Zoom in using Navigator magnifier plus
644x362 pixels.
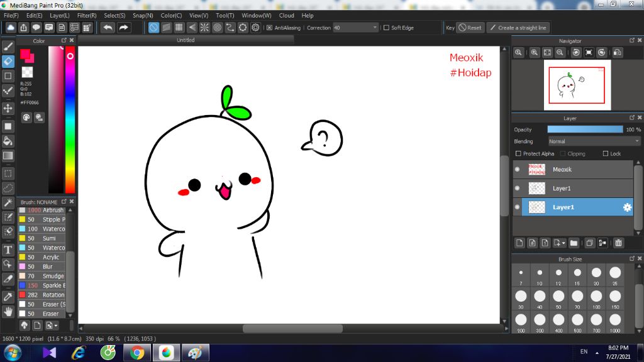point(535,53)
